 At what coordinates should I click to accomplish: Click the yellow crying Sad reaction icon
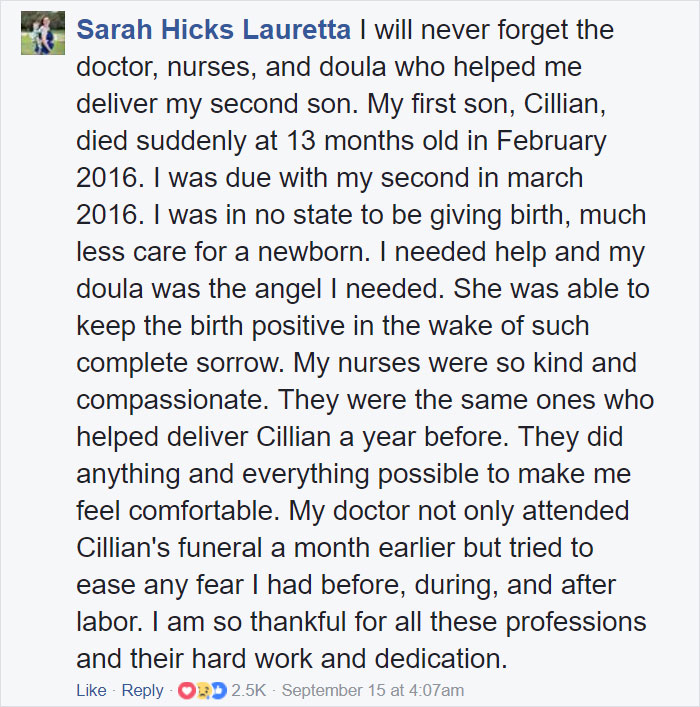(202, 690)
